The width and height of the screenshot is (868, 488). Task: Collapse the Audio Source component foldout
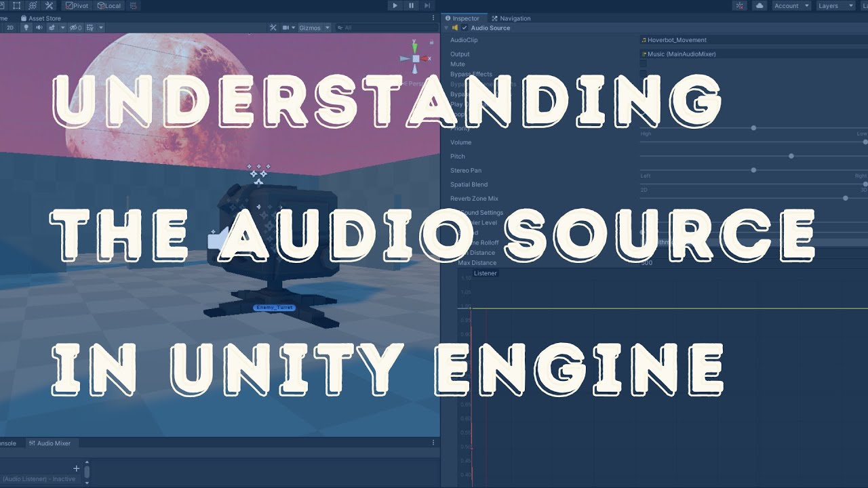tap(446, 28)
